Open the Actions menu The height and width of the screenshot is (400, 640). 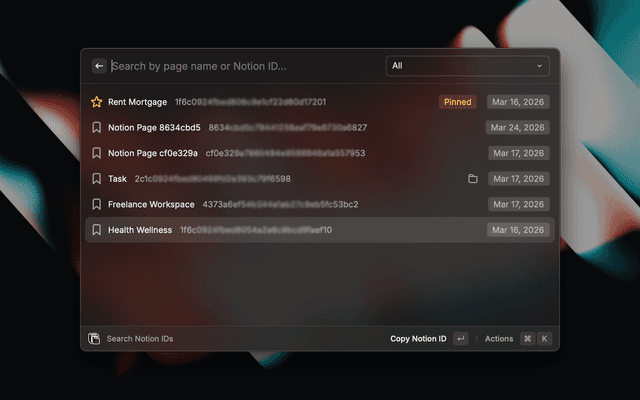click(499, 339)
